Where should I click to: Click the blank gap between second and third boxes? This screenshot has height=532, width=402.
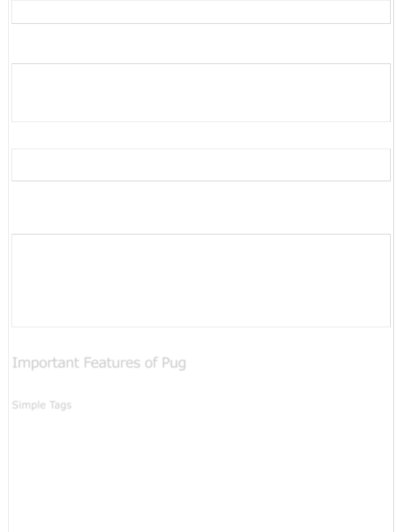tap(201, 135)
